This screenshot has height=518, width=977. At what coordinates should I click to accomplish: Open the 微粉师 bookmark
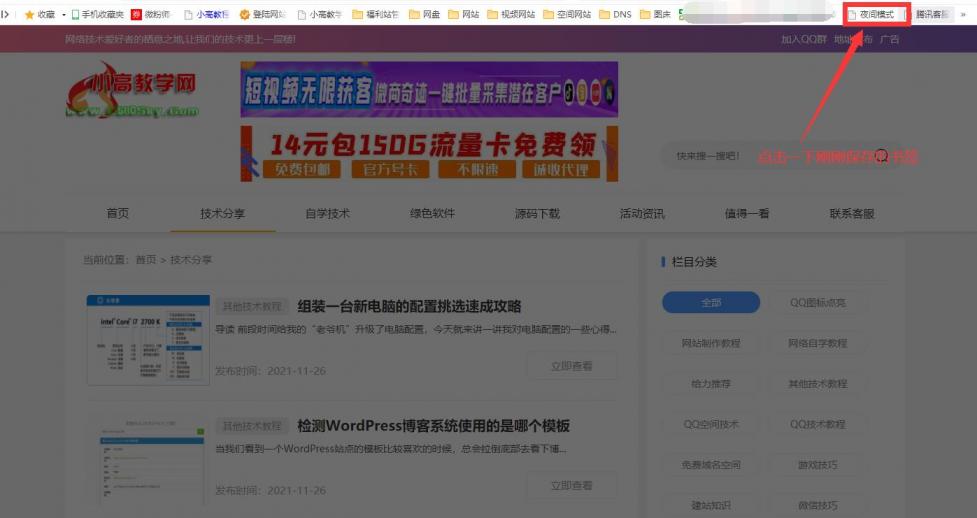click(x=151, y=14)
